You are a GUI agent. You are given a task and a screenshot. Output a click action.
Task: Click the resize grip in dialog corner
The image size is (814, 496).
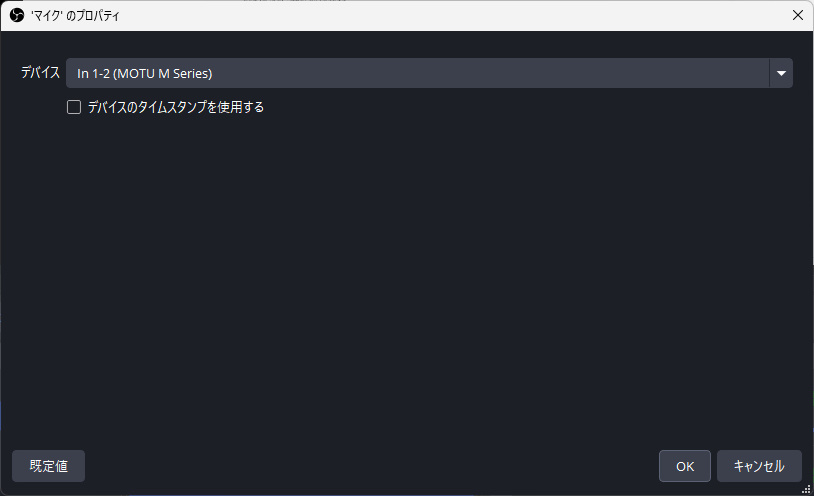click(x=806, y=489)
